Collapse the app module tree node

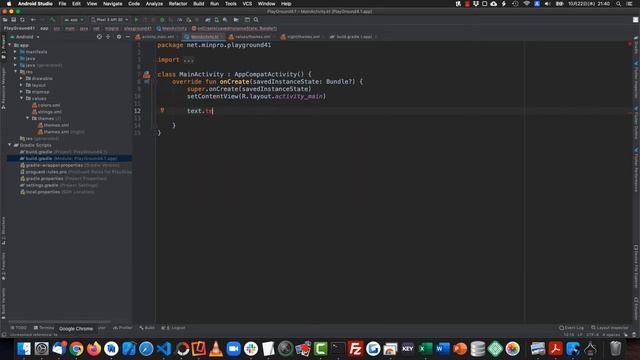tap(9, 45)
